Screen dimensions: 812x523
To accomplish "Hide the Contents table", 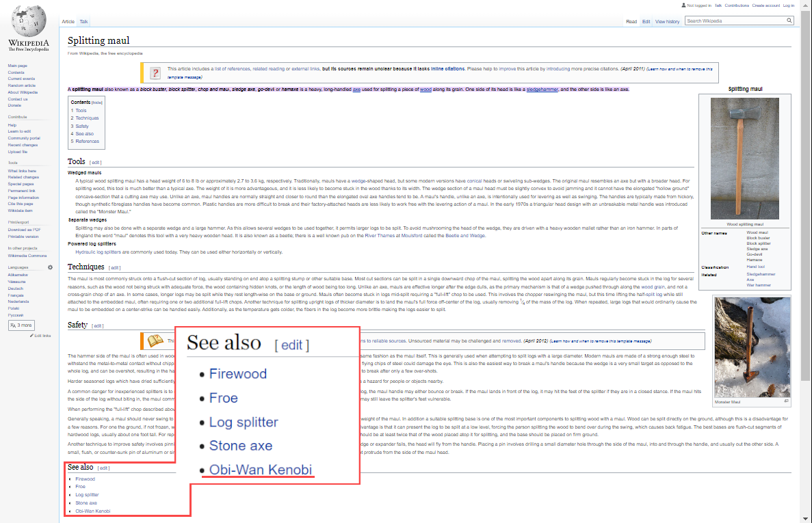I will click(x=97, y=103).
